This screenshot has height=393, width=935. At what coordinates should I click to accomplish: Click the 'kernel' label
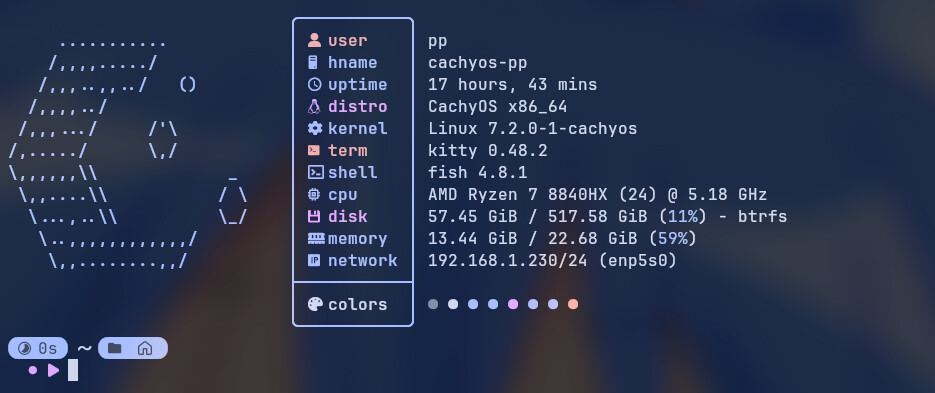coord(357,128)
